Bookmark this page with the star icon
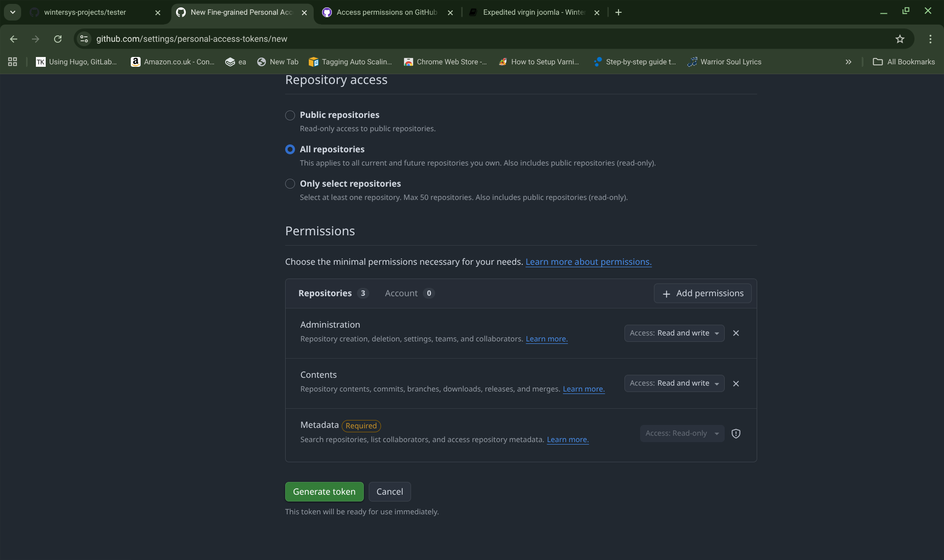This screenshot has height=560, width=944. 900,39
